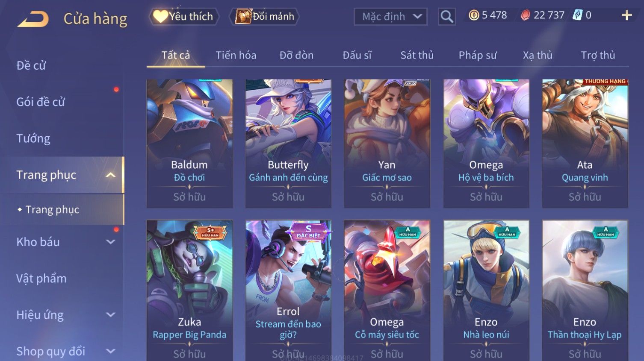Open Đổi mảnh chest exchange
The height and width of the screenshot is (361, 644).
point(265,17)
